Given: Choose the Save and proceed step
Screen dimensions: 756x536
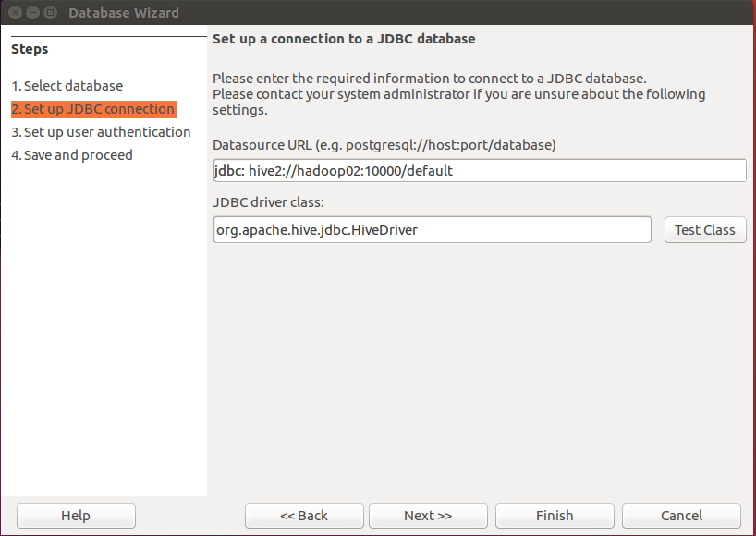Looking at the screenshot, I should [x=72, y=155].
